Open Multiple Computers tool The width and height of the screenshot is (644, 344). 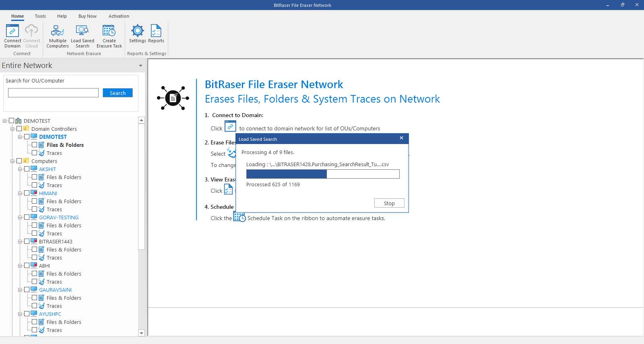tap(58, 31)
